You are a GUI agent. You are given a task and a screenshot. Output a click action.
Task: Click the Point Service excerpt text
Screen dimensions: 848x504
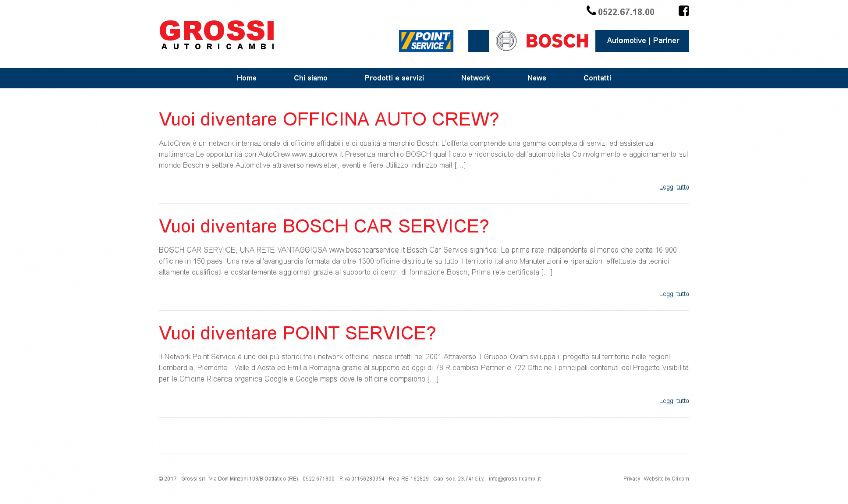[424, 368]
